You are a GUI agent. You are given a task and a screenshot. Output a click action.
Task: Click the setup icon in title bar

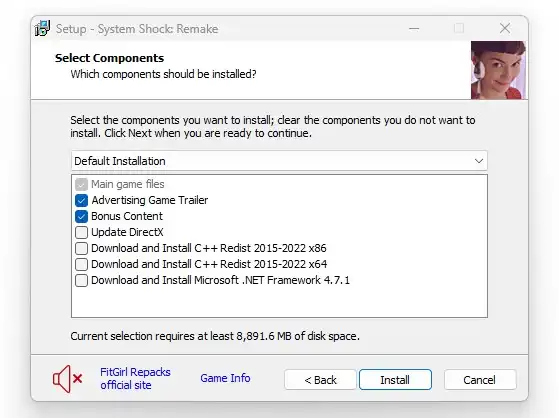coord(42,28)
